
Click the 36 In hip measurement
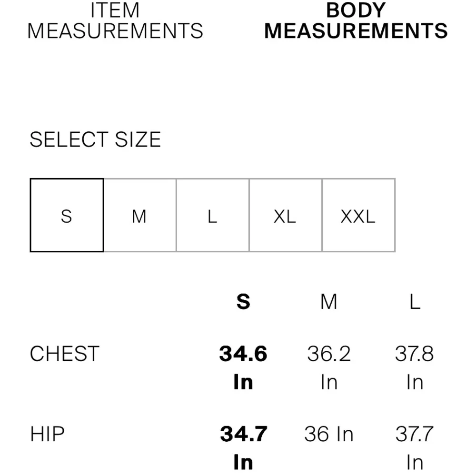[x=329, y=435]
